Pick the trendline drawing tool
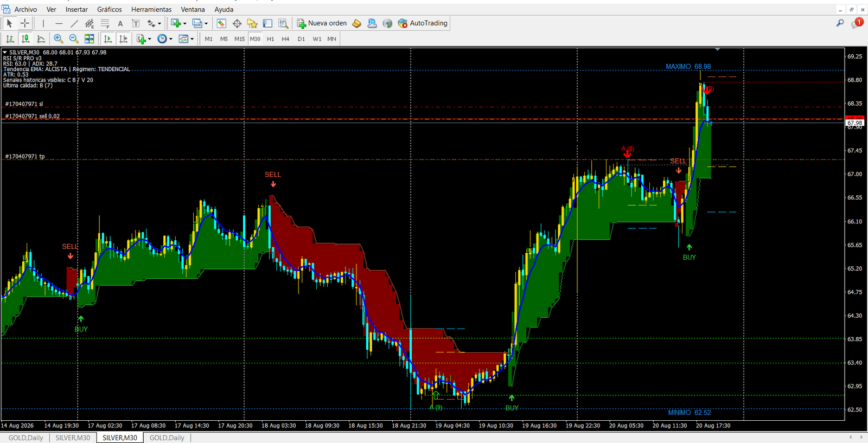 [x=74, y=23]
